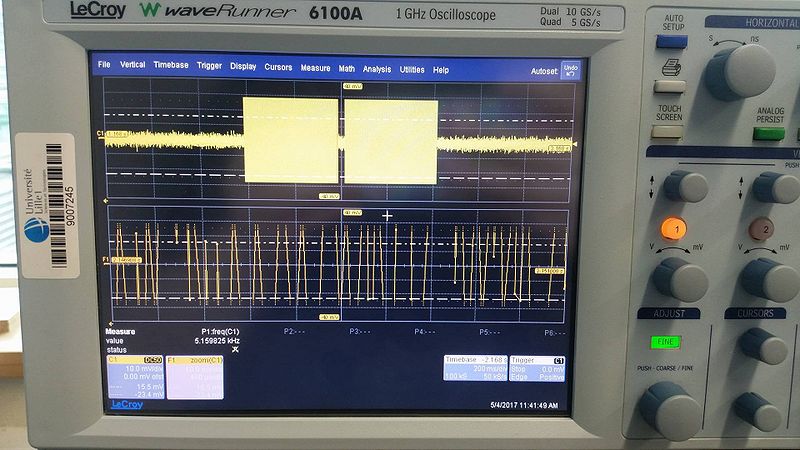Open the F1 zoom(C1) descriptor box
Screen dimensions: 800x450
[x=194, y=376]
